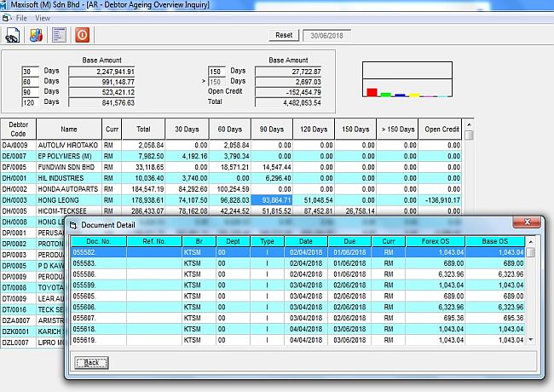Click the red power exit icon

pos(83,35)
